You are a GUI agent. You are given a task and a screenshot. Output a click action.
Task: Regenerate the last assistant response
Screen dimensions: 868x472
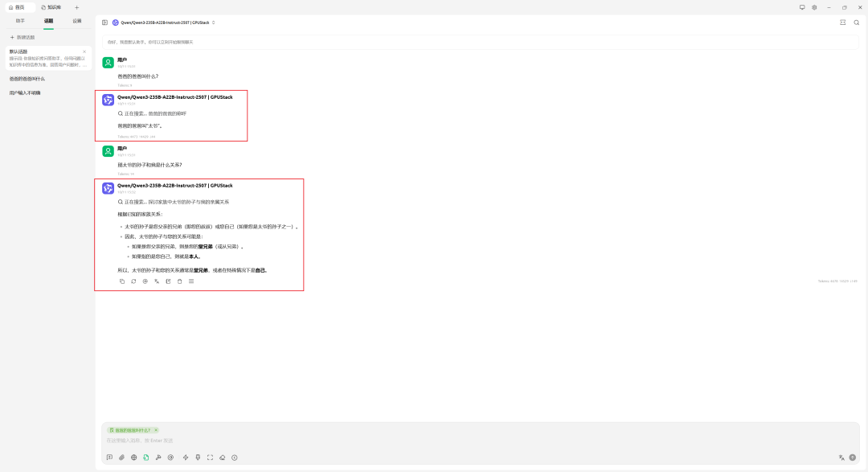point(133,281)
